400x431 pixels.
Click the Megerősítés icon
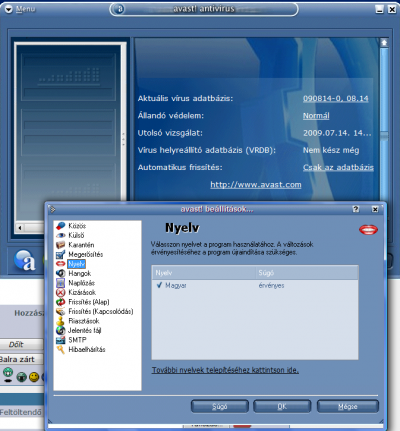pyautogui.click(x=61, y=254)
